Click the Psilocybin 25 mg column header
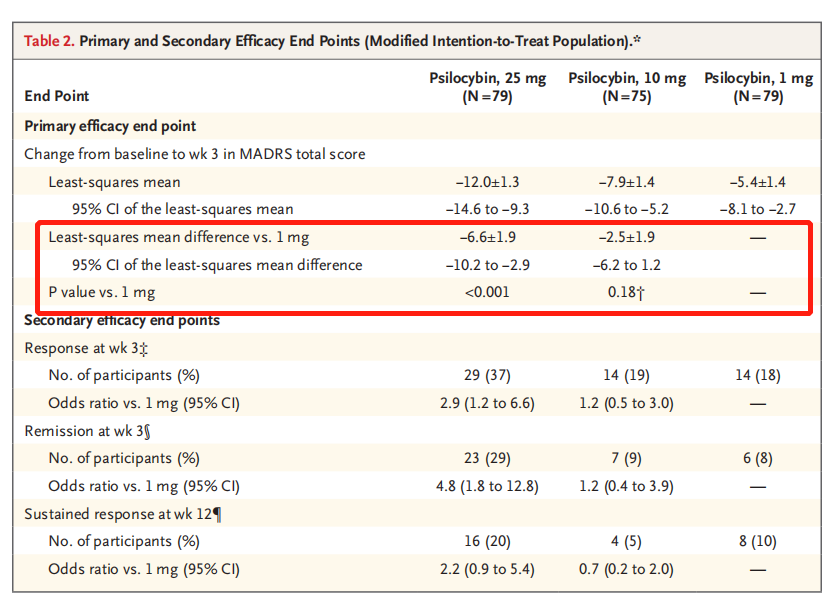The width and height of the screenshot is (834, 596). coord(487,88)
